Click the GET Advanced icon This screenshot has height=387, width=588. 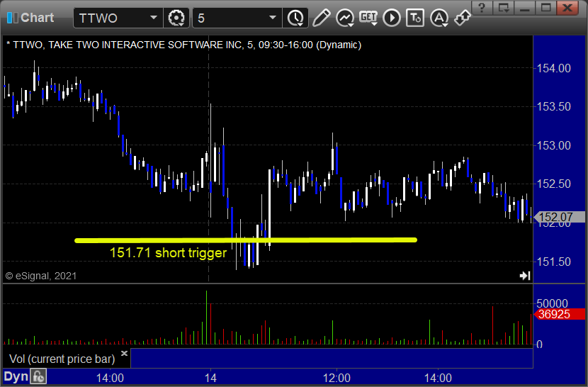point(368,18)
